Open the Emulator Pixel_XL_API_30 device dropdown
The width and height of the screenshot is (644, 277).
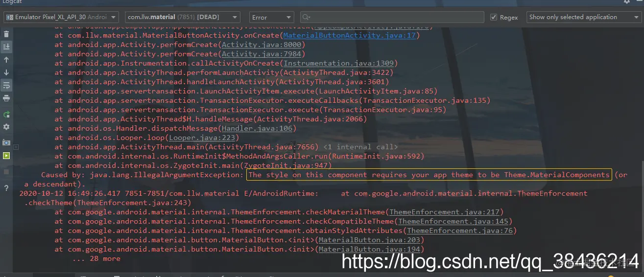pos(61,17)
